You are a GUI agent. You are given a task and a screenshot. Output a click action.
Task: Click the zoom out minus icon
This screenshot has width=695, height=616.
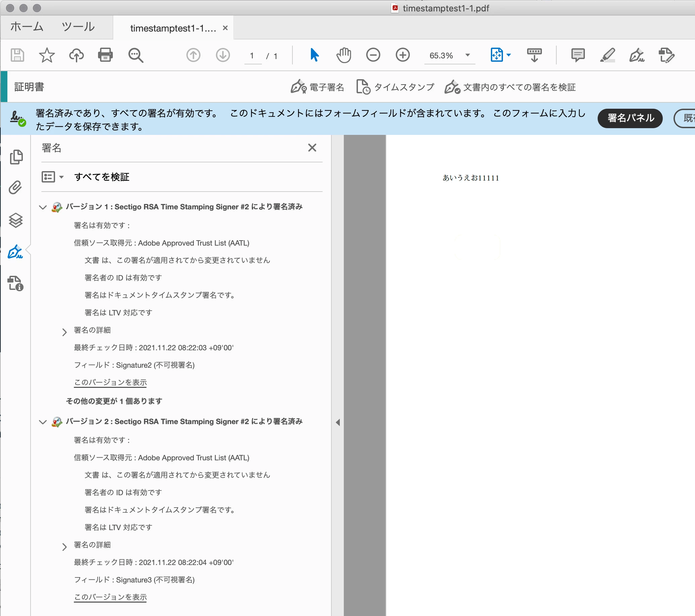click(373, 55)
